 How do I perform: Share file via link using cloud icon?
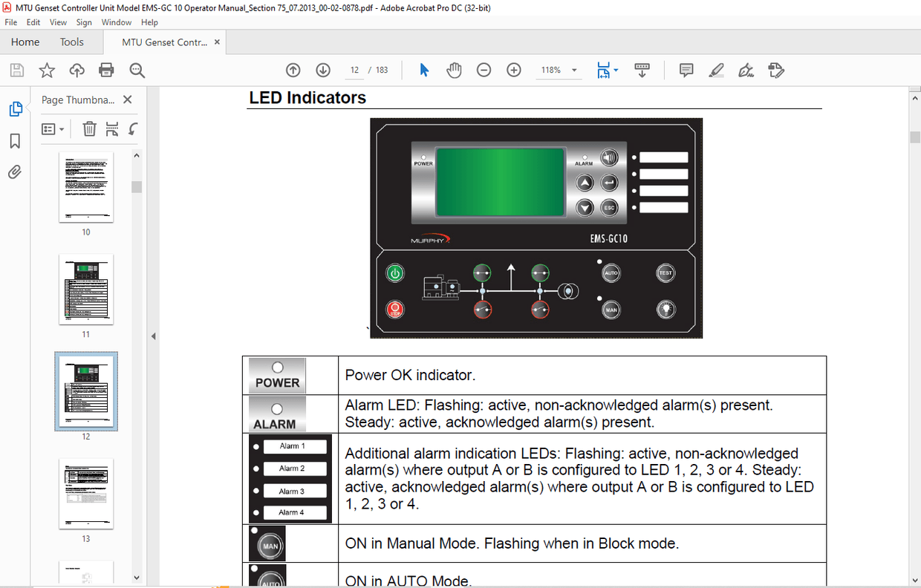tap(77, 70)
